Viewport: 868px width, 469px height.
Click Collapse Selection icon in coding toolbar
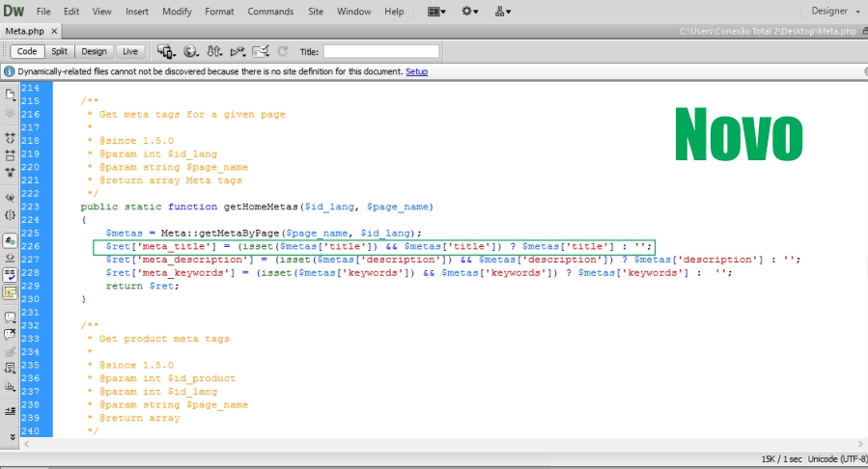[10, 155]
